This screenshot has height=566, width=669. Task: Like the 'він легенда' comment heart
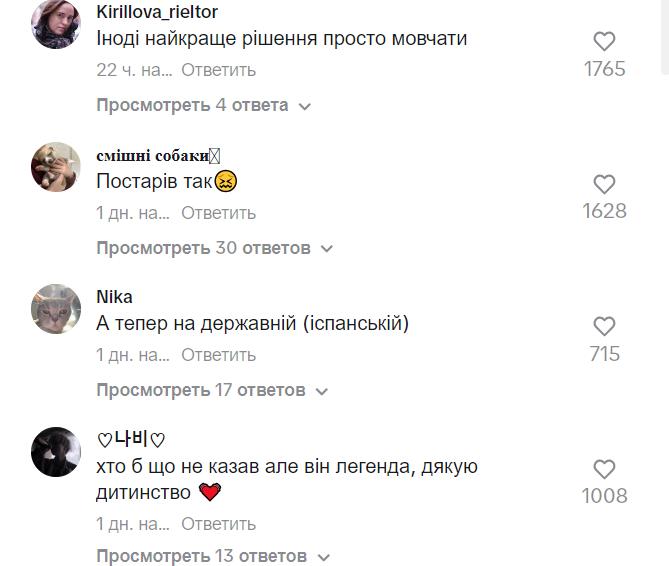click(604, 469)
